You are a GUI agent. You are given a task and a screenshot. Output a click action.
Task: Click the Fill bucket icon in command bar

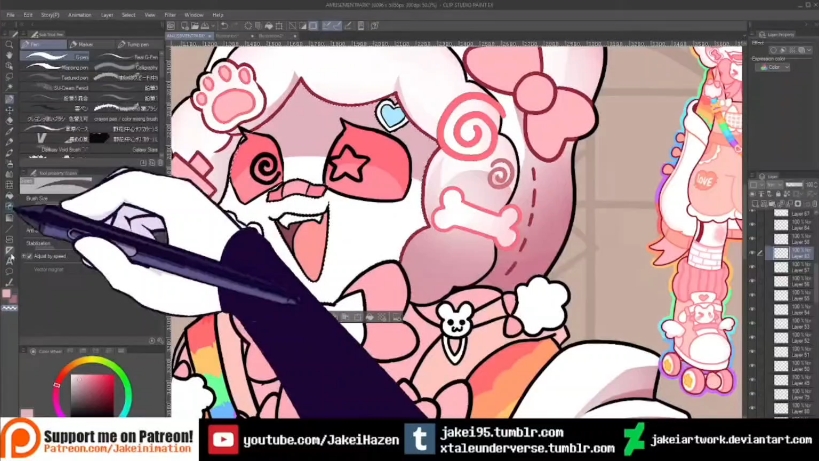[x=269, y=26]
